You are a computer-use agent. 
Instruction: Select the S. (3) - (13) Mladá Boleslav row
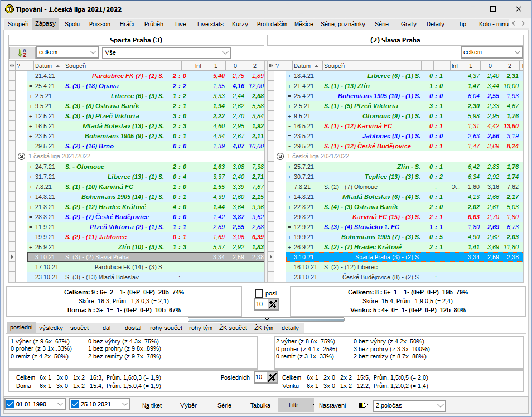146,277
